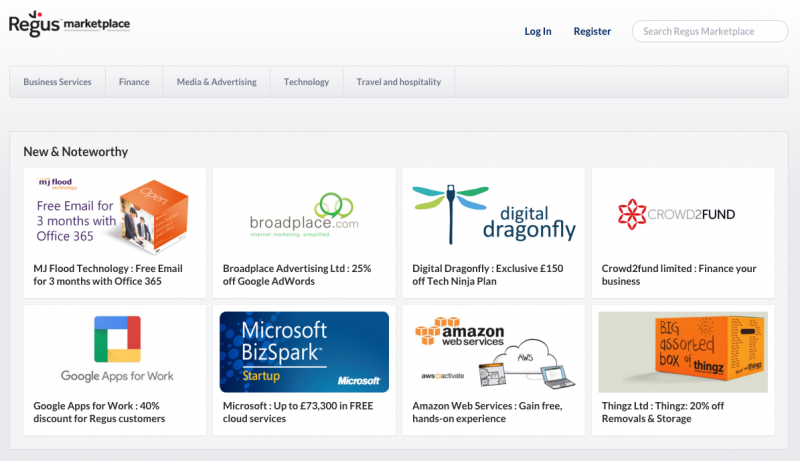Open the Travel and hospitality category
Image resolution: width=800 pixels, height=461 pixels.
(x=399, y=82)
